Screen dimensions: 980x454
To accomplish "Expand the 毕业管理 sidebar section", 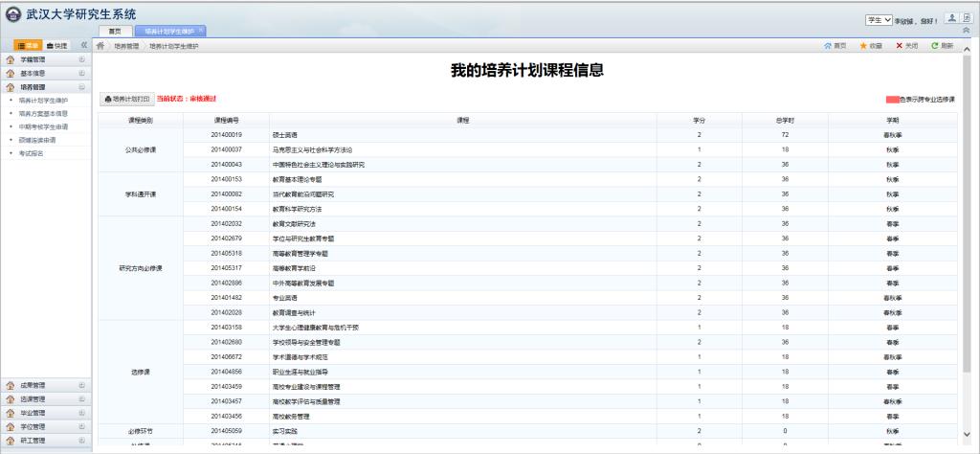I will (81, 413).
